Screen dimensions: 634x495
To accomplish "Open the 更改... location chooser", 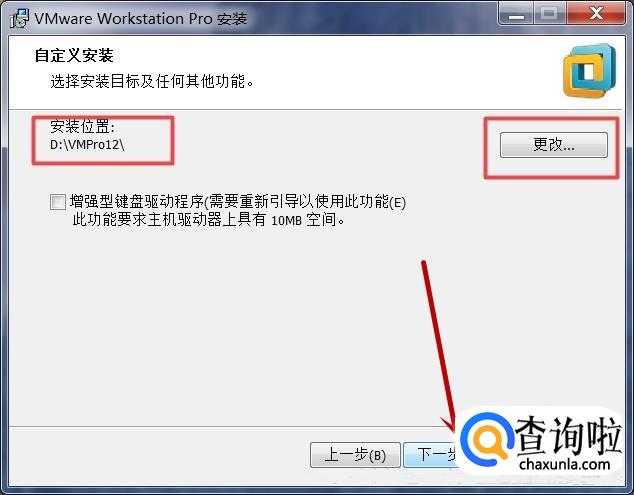I will tap(554, 145).
